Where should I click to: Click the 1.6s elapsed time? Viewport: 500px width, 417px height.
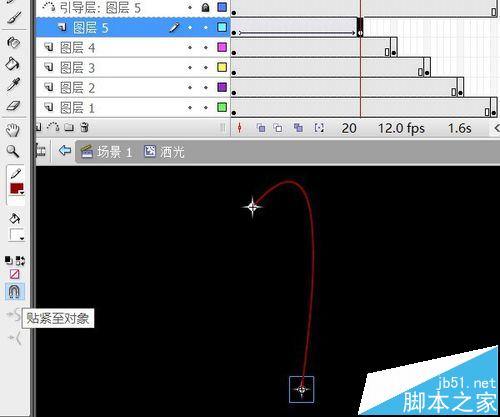coord(459,128)
